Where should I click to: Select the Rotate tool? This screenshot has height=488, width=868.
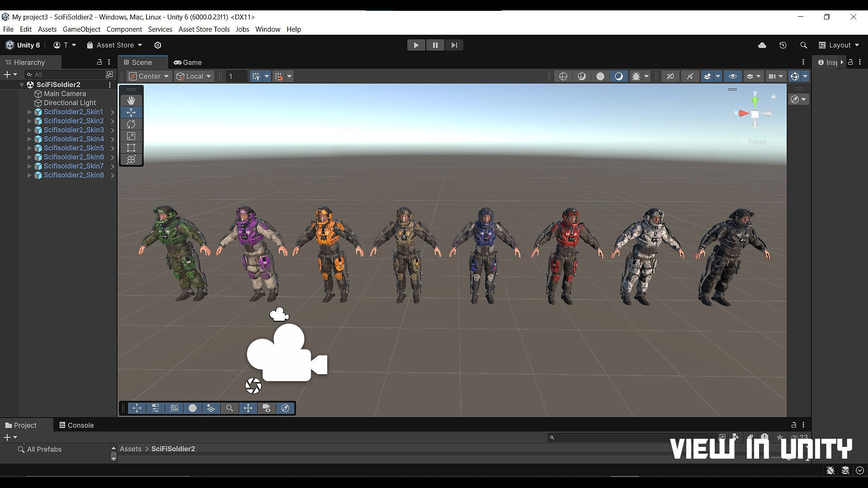tap(131, 124)
